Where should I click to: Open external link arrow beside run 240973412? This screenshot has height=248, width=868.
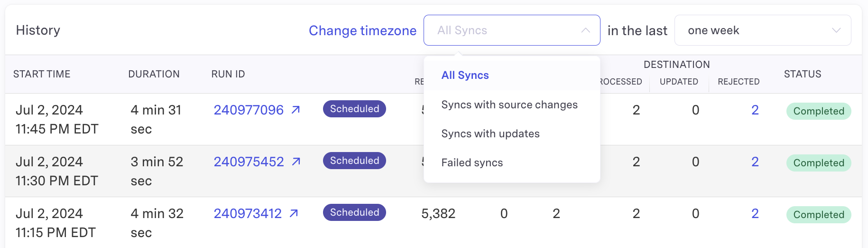294,213
